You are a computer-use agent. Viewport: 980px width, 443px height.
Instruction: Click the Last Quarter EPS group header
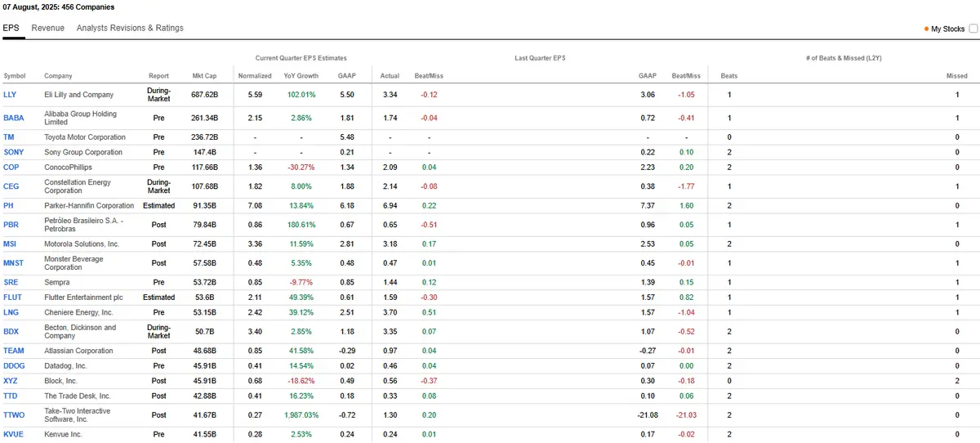[540, 58]
